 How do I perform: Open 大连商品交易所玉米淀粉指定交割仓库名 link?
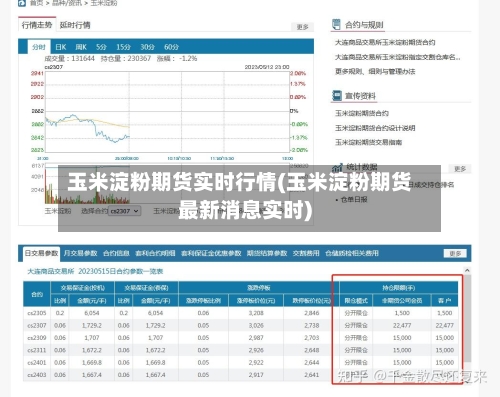[x=397, y=57]
